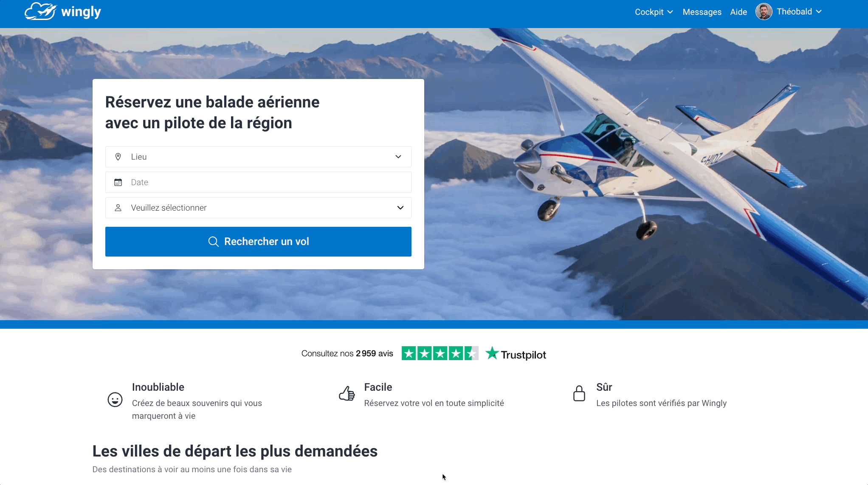Click the Date input field
The image size is (868, 485).
point(258,182)
